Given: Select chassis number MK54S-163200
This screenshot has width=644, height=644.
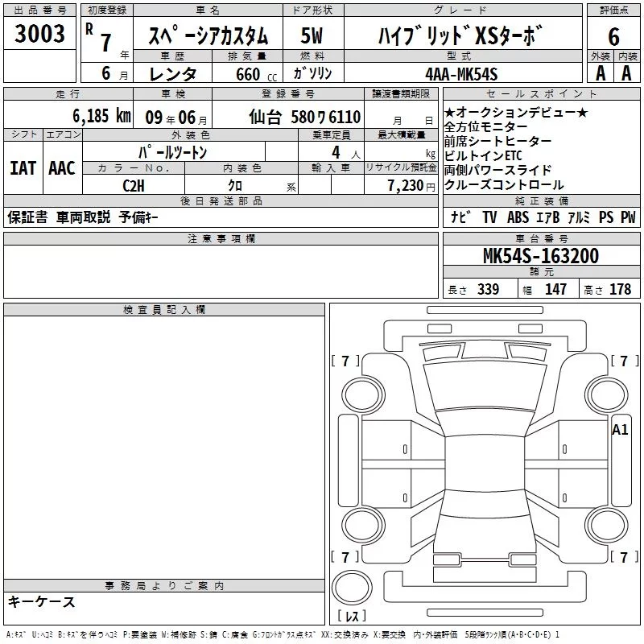Looking at the screenshot, I should click(541, 256).
